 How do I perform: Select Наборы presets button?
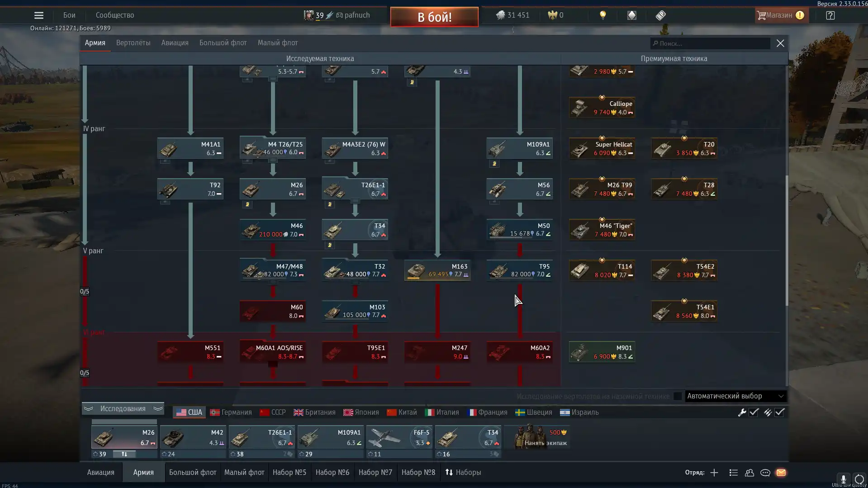coord(463,473)
